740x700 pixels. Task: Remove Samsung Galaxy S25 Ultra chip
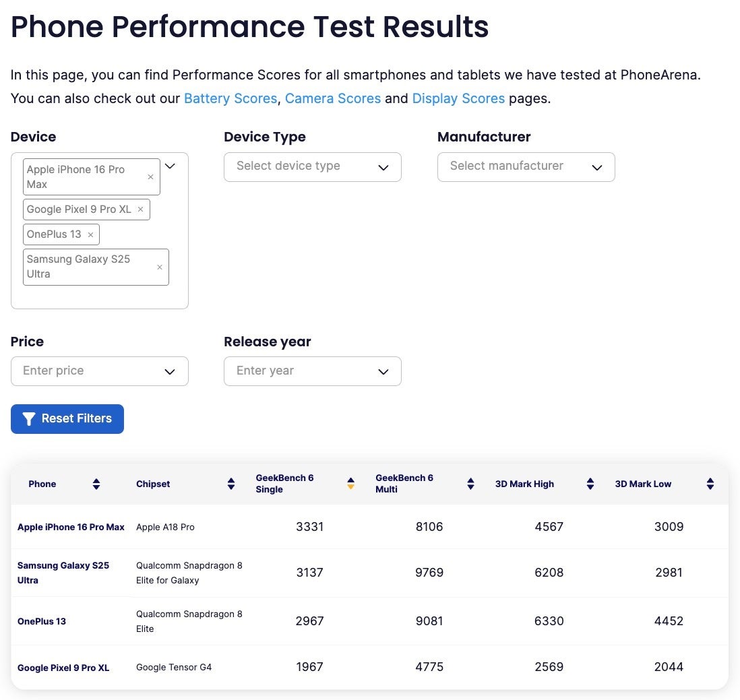pos(160,267)
